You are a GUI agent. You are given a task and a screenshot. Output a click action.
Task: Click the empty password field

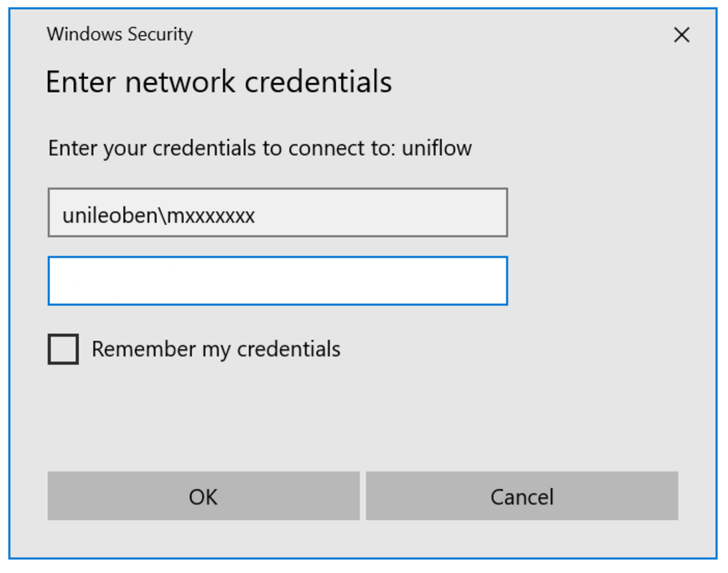click(277, 281)
